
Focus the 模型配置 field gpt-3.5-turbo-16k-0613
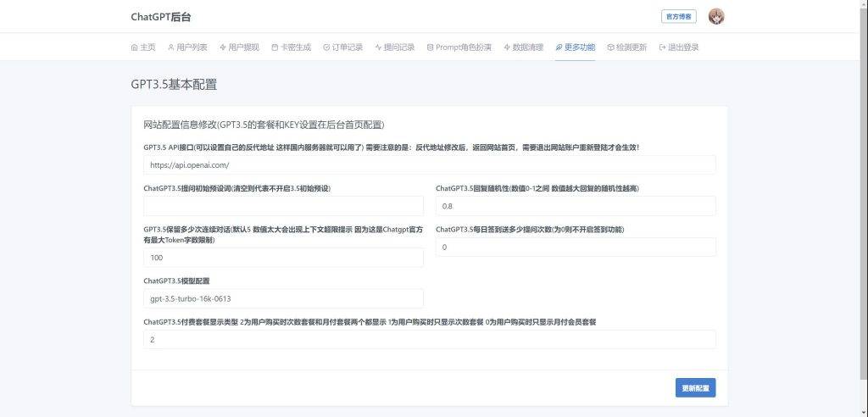point(283,298)
